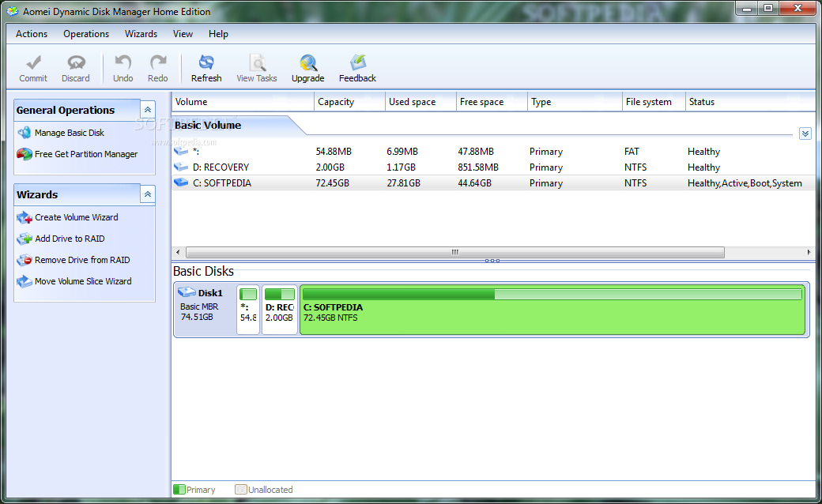Click the Add Drive to RAID icon
The image size is (822, 504).
(x=25, y=239)
